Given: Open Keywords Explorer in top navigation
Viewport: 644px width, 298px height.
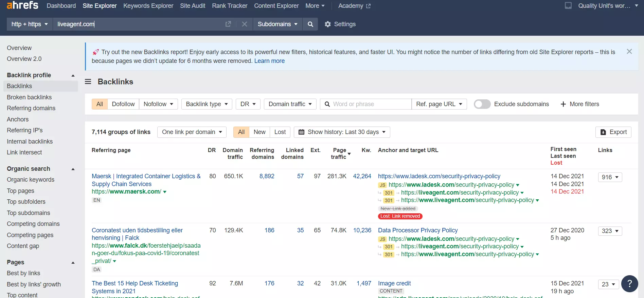Looking at the screenshot, I should click(148, 6).
